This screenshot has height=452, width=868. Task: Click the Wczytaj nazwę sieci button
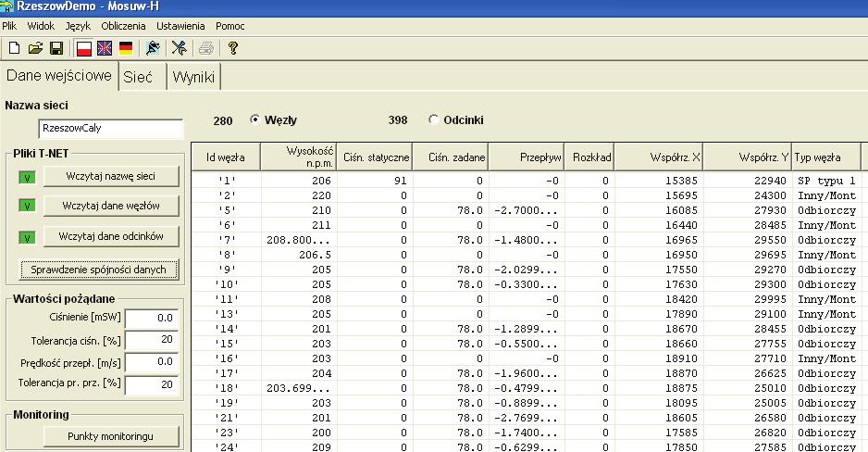point(111,176)
